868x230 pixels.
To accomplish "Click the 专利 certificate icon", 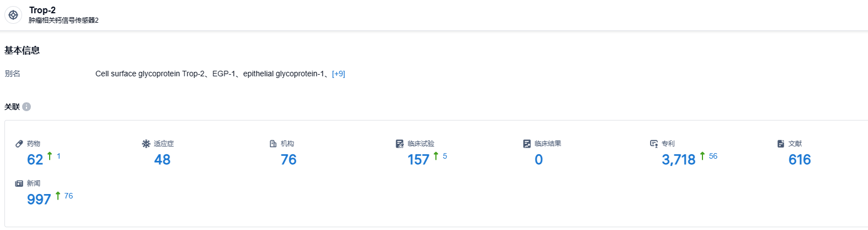I will tap(654, 144).
